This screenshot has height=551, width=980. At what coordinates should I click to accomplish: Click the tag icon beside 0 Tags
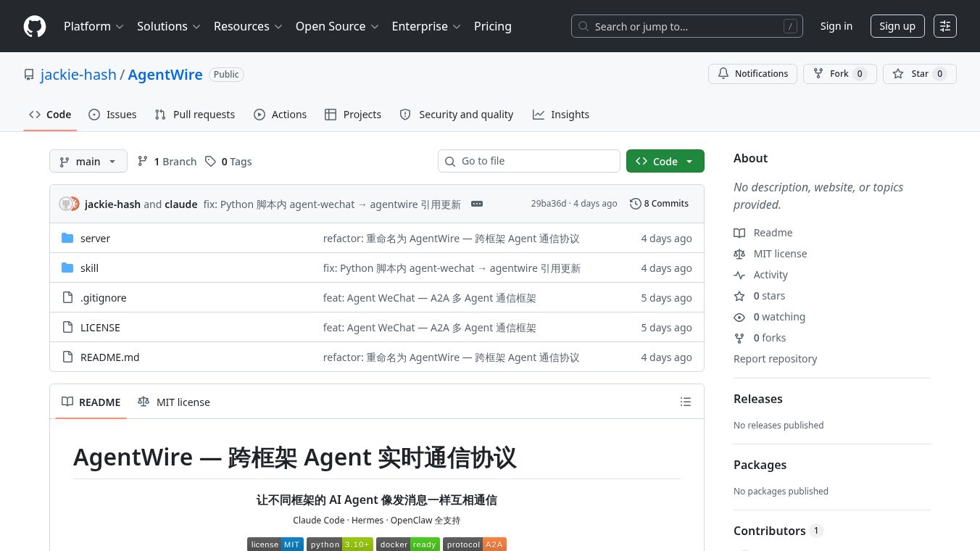210,162
